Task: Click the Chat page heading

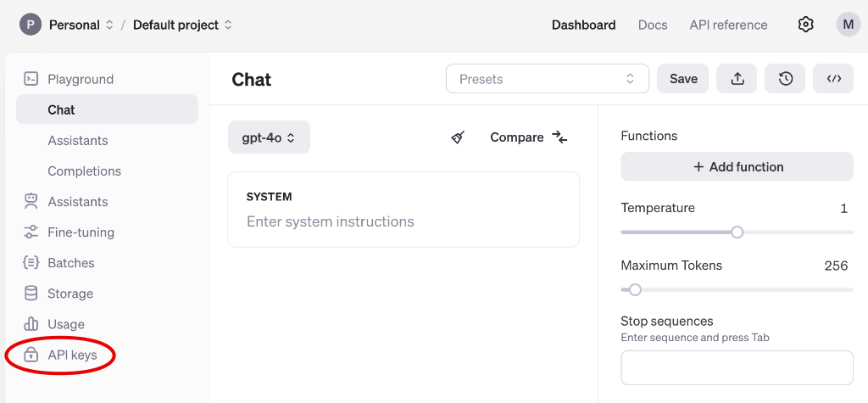Action: coord(251,79)
